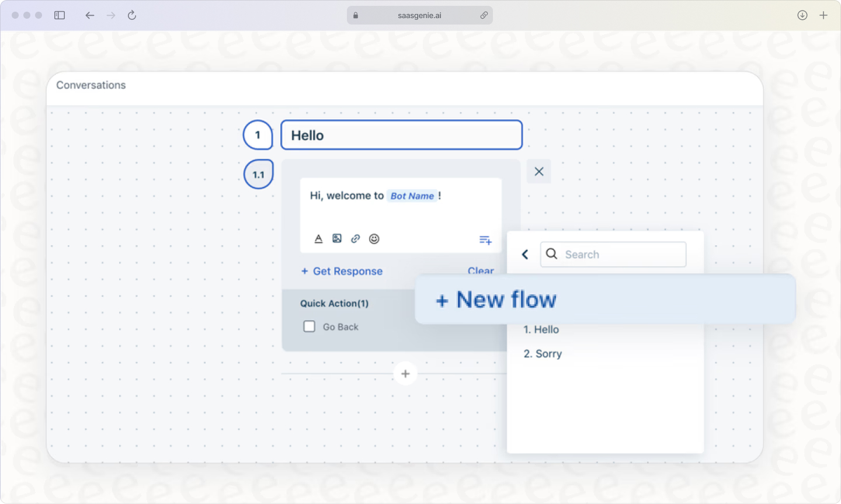
Task: Click the add quick reply list icon
Action: click(485, 239)
